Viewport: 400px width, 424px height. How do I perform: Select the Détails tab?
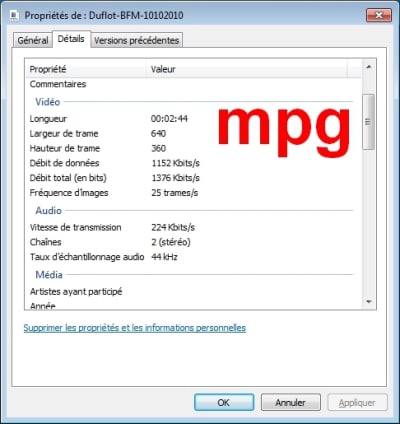pyautogui.click(x=71, y=39)
